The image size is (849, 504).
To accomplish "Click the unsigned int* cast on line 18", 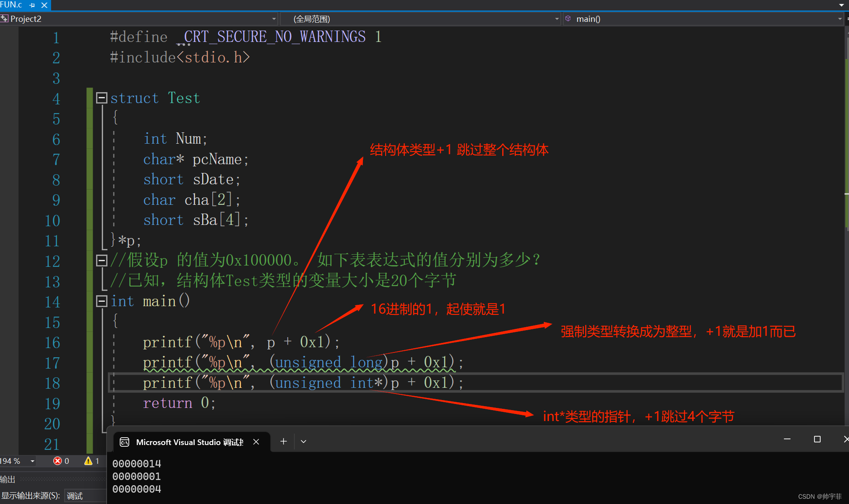I will pyautogui.click(x=329, y=383).
